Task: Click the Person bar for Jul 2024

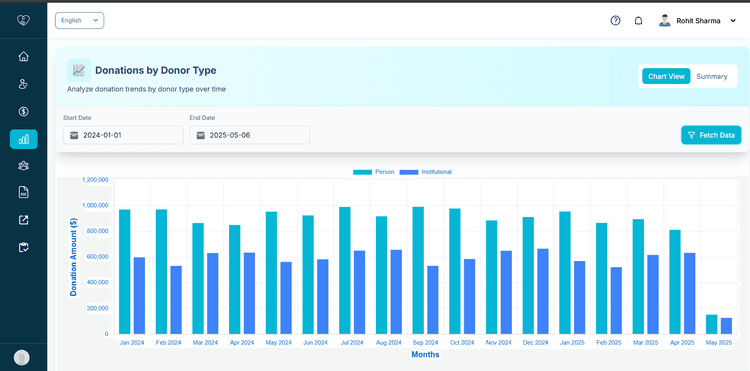Action: [x=344, y=270]
